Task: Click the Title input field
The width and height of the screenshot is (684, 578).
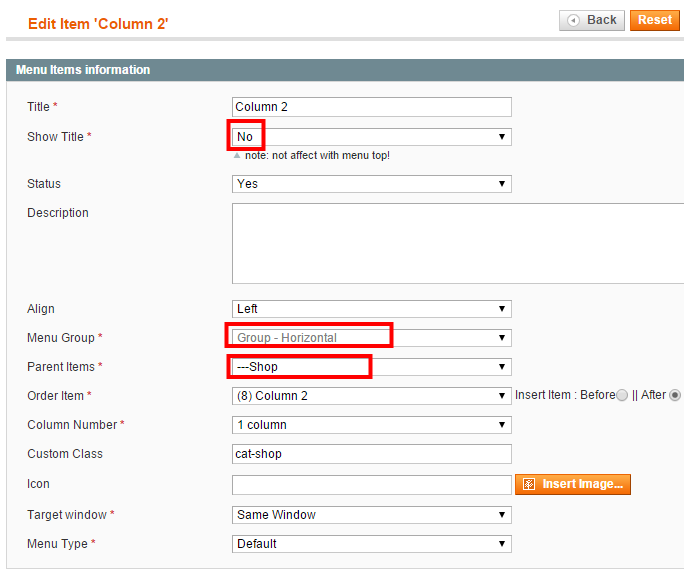Action: click(372, 107)
